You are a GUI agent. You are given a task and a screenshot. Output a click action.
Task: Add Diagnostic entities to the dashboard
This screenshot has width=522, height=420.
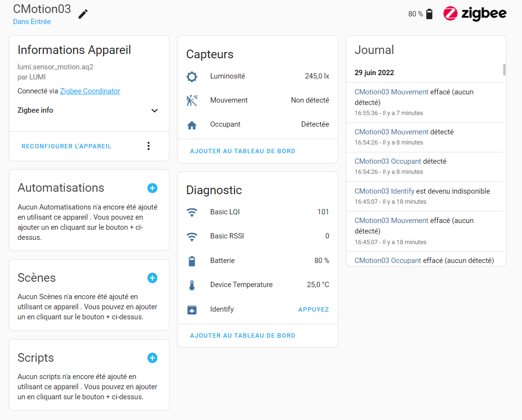point(242,336)
